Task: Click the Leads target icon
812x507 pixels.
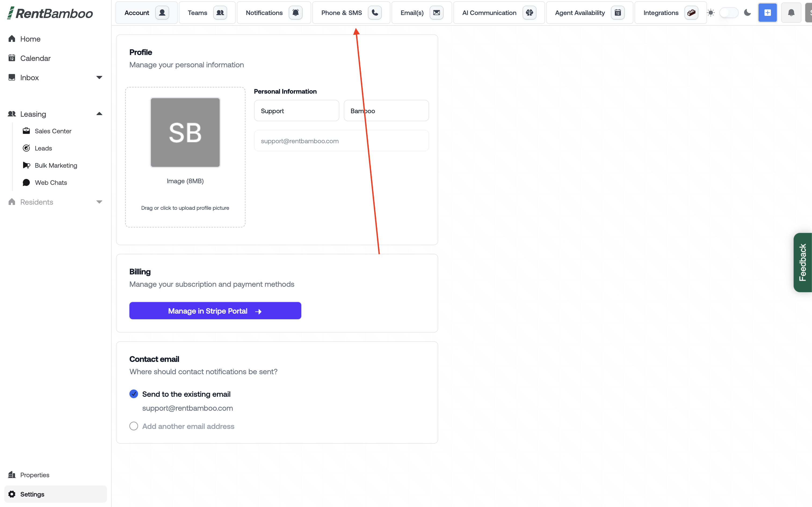Action: 26,148
